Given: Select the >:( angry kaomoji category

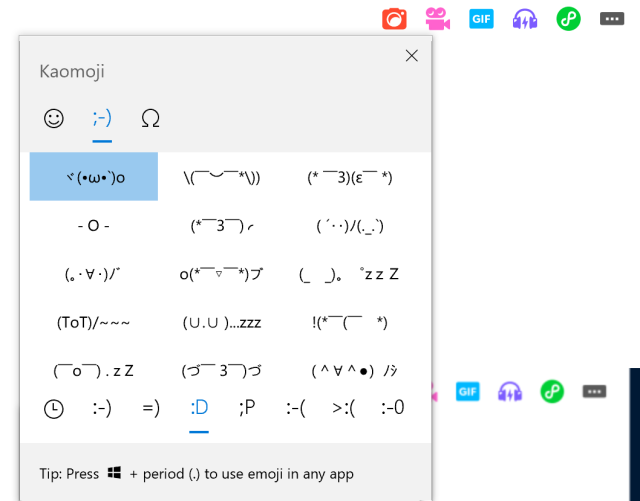Looking at the screenshot, I should click(x=345, y=408).
